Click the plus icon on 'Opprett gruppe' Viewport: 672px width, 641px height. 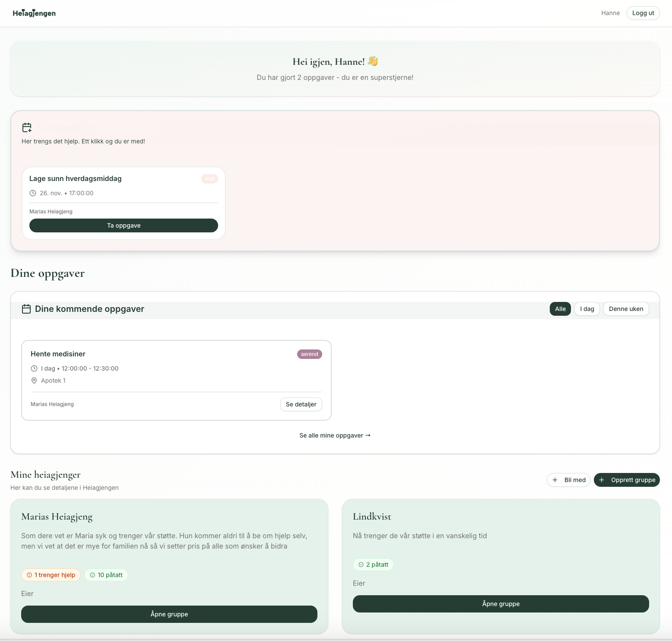coord(602,480)
